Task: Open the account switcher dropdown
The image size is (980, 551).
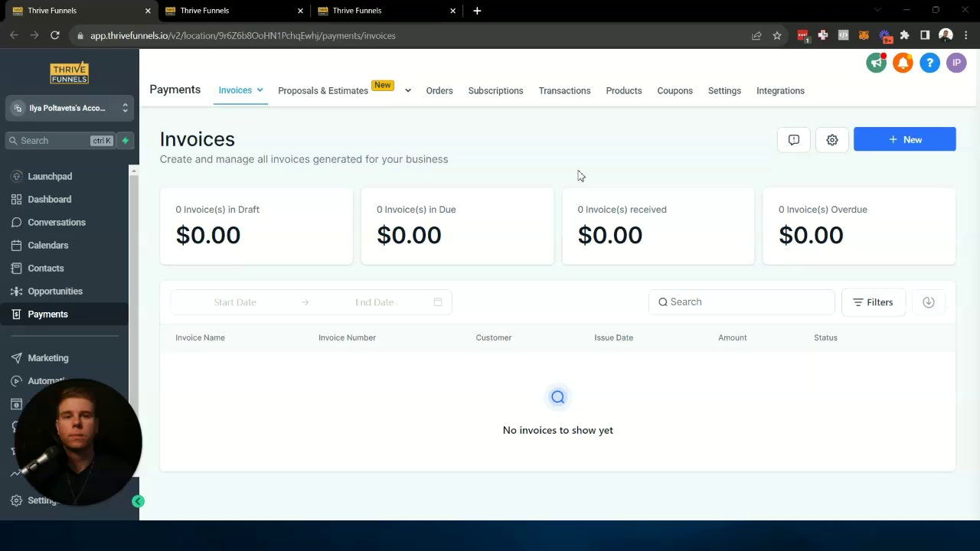Action: point(70,108)
